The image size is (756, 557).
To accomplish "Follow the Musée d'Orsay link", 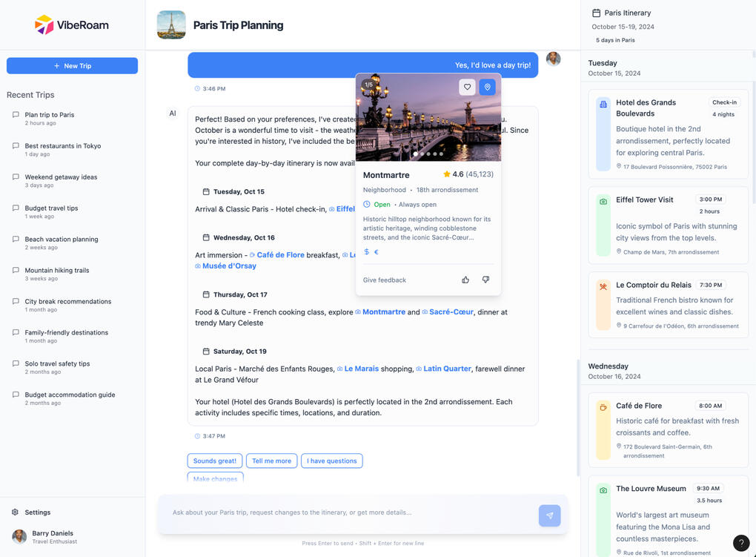I will tap(229, 266).
